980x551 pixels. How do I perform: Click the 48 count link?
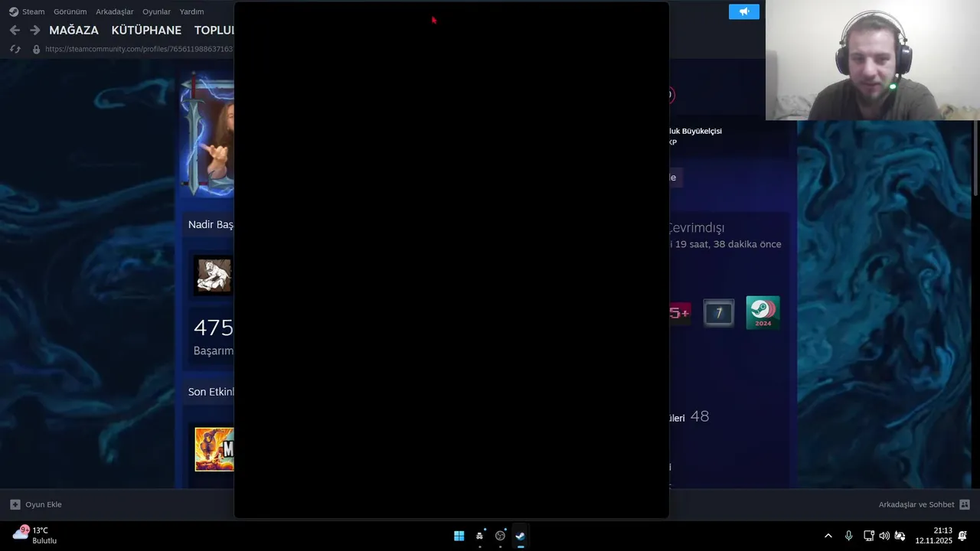700,416
